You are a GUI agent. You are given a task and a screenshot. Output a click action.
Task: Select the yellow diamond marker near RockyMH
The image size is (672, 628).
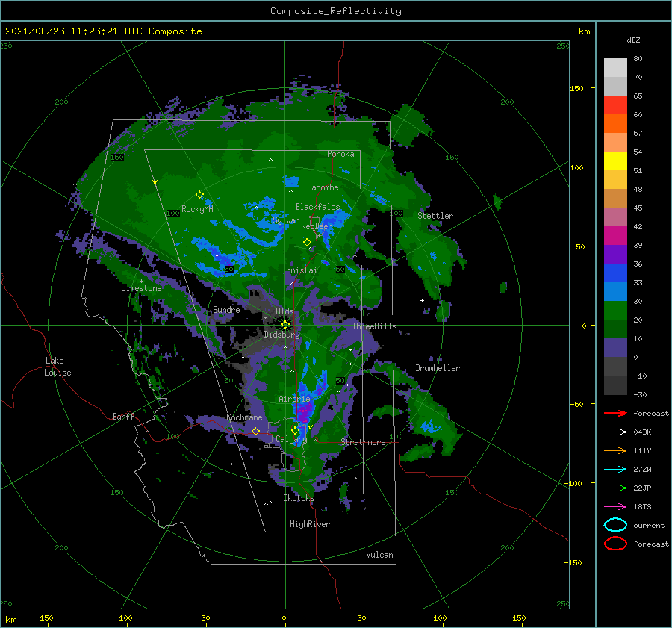click(x=199, y=195)
